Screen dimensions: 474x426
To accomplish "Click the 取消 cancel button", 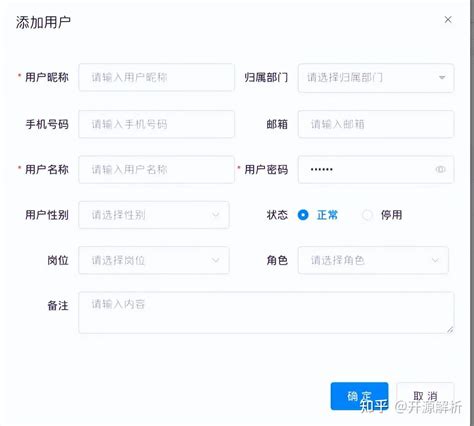I will [425, 396].
